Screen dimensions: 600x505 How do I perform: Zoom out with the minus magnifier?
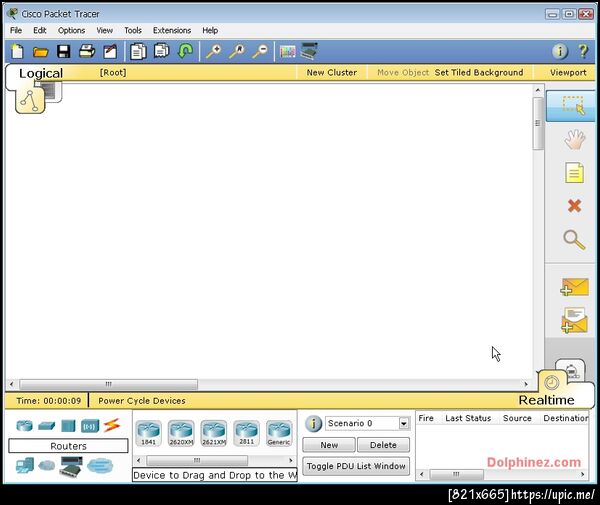click(260, 51)
